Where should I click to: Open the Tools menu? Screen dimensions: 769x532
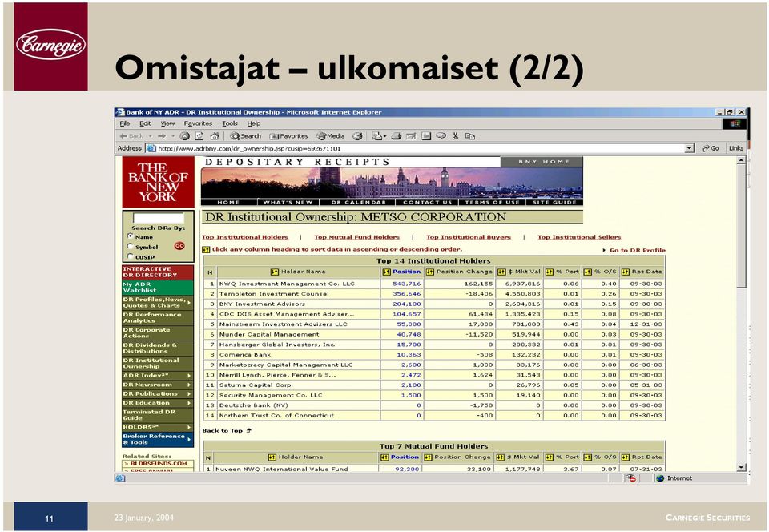[x=230, y=123]
